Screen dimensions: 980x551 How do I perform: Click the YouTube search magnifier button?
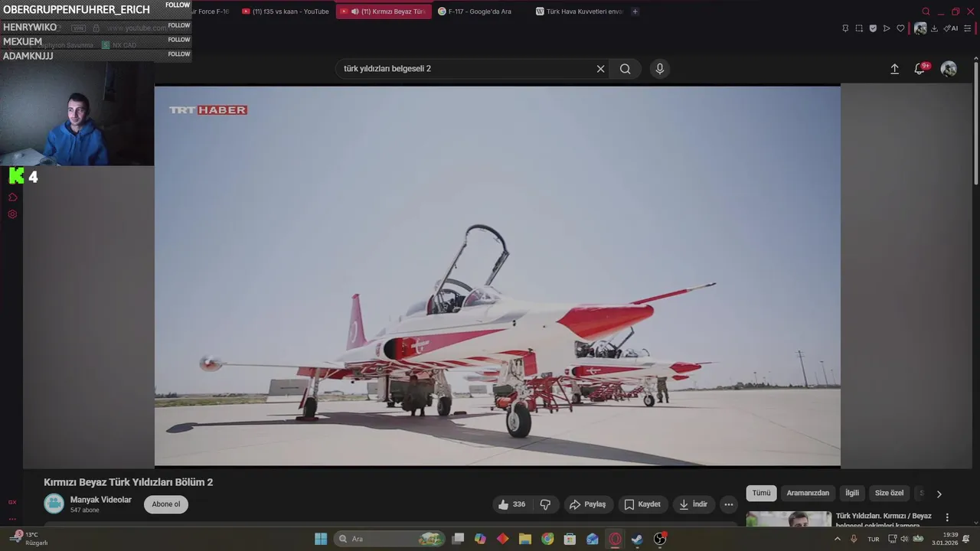point(626,69)
